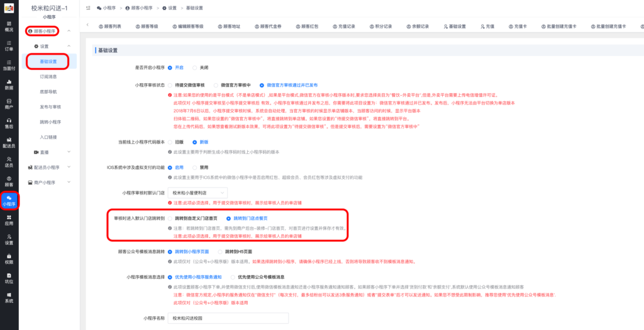Switch to the 积分记录 tab
The height and width of the screenshot is (330, 644).
[x=380, y=26]
